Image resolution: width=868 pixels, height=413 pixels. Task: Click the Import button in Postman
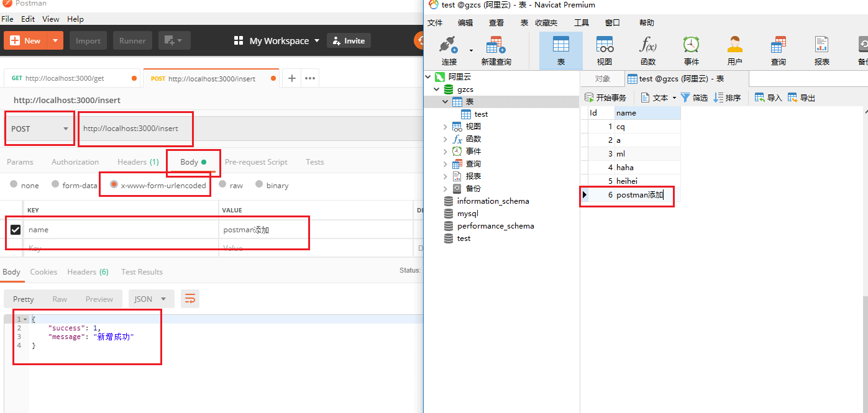pos(88,41)
